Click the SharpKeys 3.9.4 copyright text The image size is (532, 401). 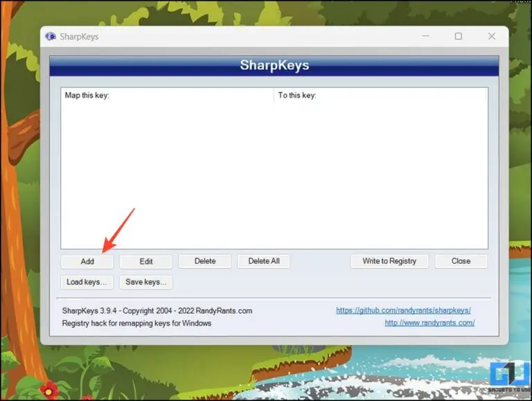[157, 310]
